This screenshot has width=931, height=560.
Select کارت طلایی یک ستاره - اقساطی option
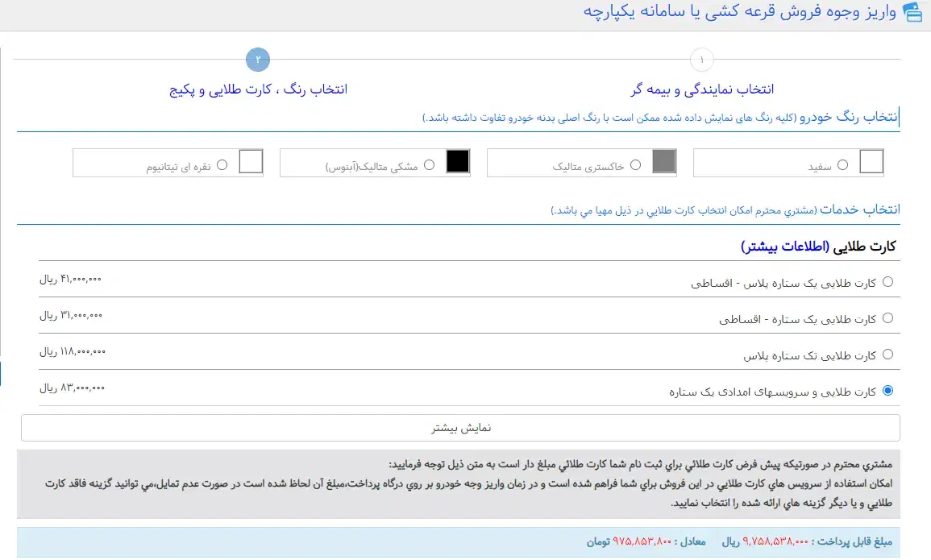pyautogui.click(x=889, y=318)
